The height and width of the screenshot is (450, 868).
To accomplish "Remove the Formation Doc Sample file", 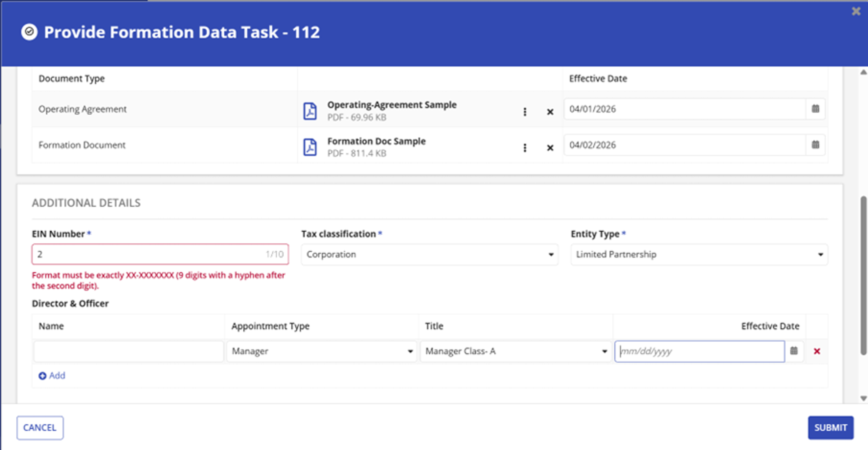I will point(550,148).
